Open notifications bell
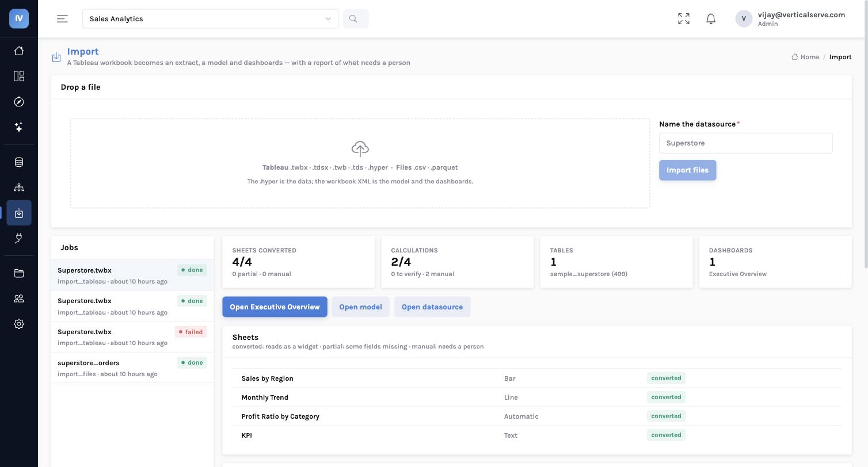 (x=711, y=19)
